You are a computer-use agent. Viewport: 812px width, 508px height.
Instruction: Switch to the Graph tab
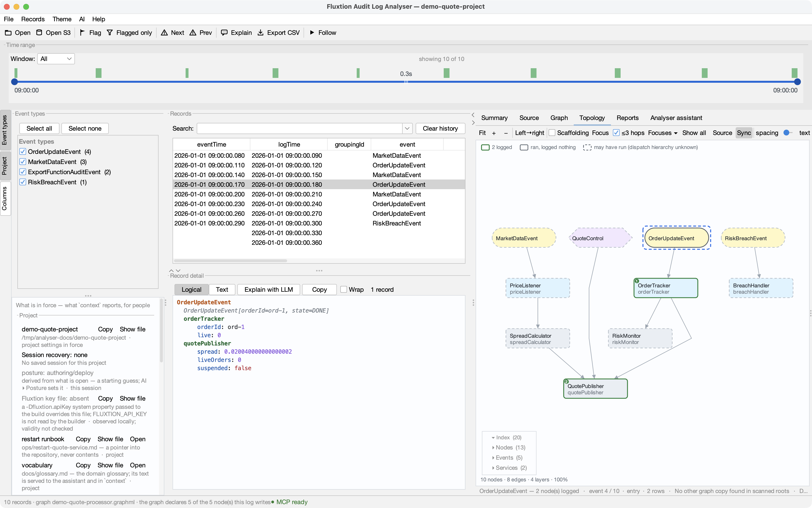pos(559,118)
